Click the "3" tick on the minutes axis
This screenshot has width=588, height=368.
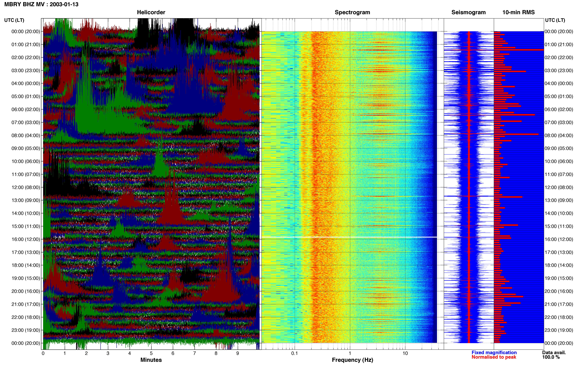(x=108, y=353)
